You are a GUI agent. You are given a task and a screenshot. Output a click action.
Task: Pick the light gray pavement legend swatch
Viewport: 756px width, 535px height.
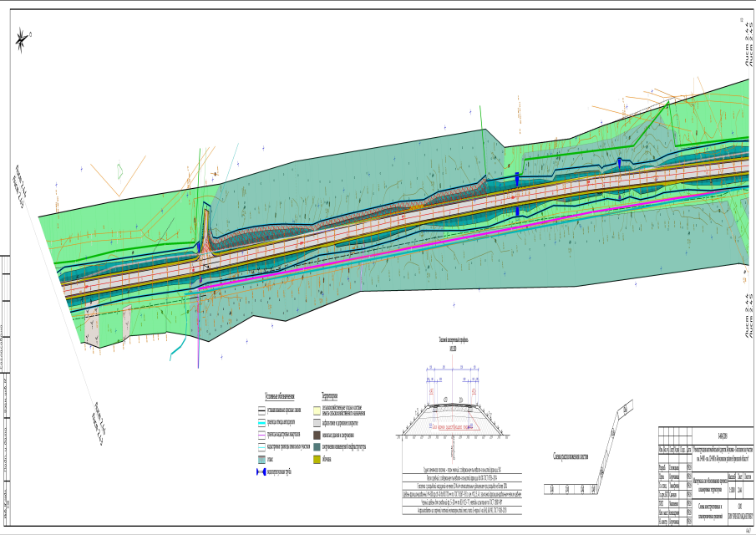tap(317, 424)
